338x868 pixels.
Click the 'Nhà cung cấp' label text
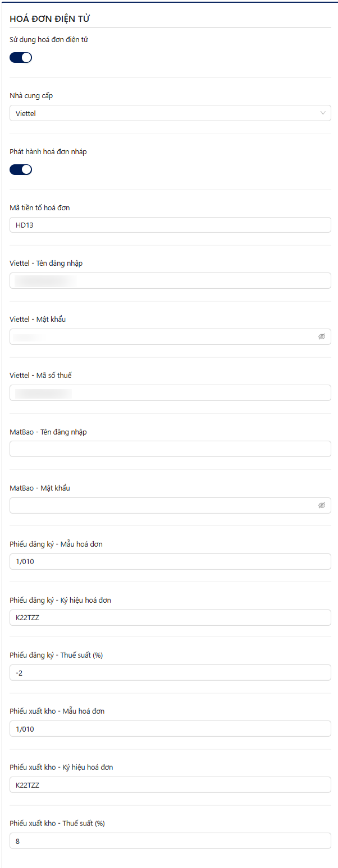point(31,96)
